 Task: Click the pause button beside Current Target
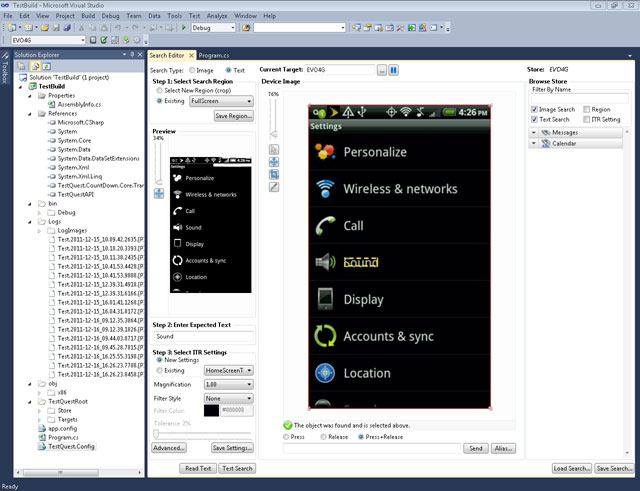[394, 70]
